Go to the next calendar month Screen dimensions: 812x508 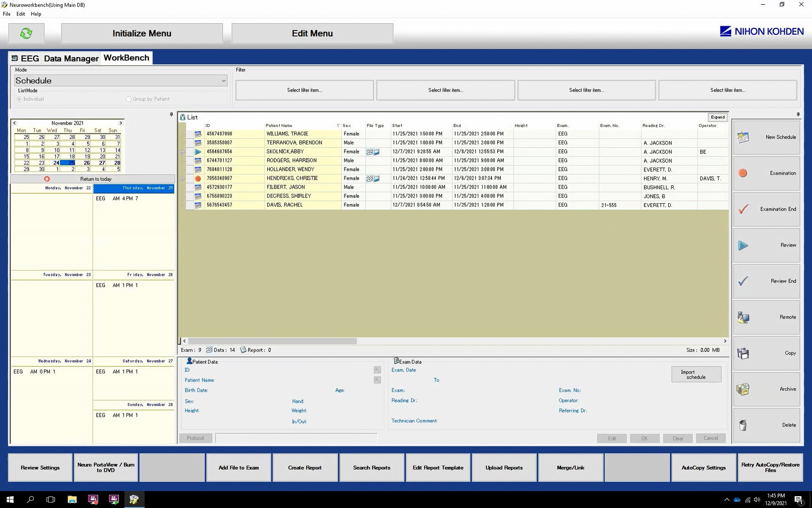121,123
